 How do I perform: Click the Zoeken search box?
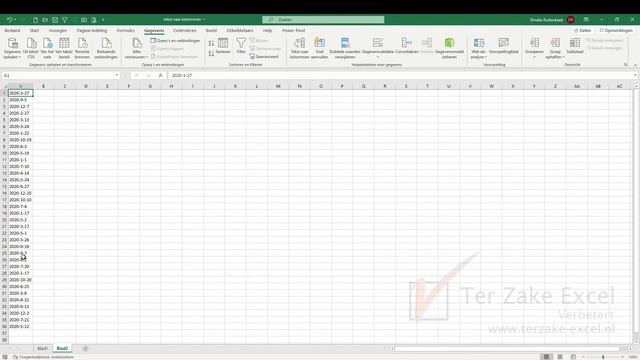[x=323, y=20]
